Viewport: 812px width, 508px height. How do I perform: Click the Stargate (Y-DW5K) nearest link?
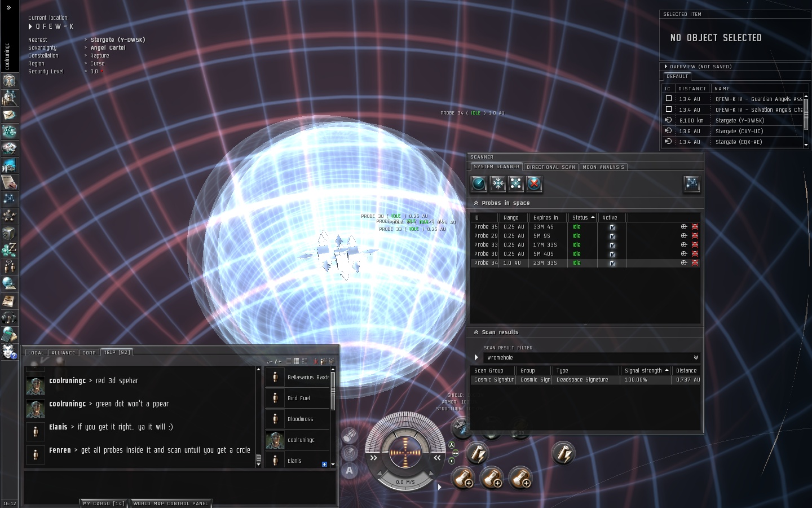tap(118, 40)
